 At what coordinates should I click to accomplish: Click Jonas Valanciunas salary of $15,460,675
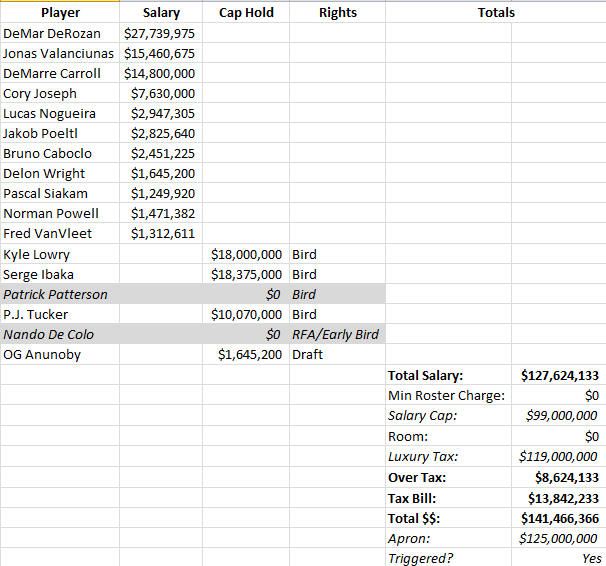(160, 53)
